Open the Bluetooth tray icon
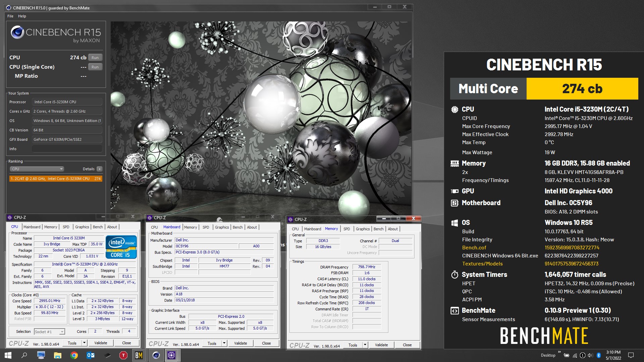644x362 pixels. [599, 355]
